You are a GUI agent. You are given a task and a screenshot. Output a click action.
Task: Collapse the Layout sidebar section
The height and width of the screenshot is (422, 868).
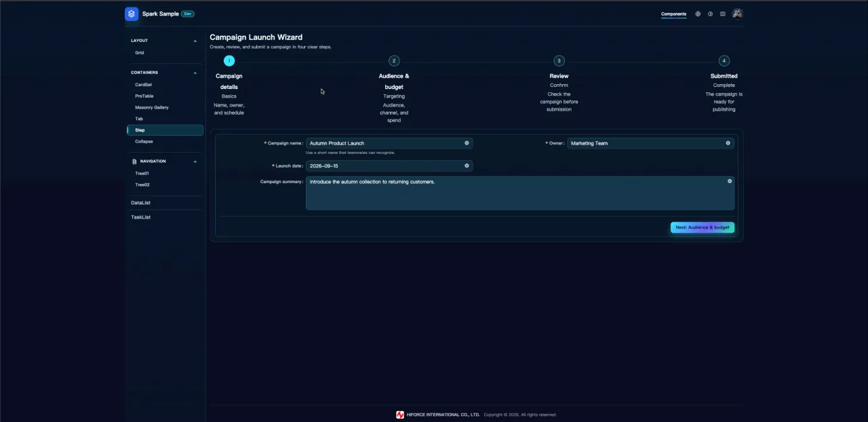pos(195,41)
